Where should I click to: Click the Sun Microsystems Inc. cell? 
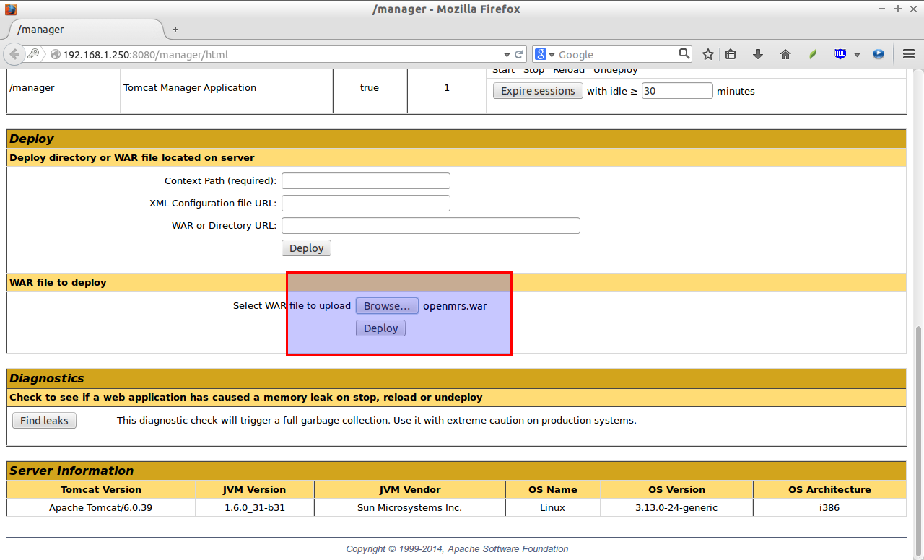[410, 507]
